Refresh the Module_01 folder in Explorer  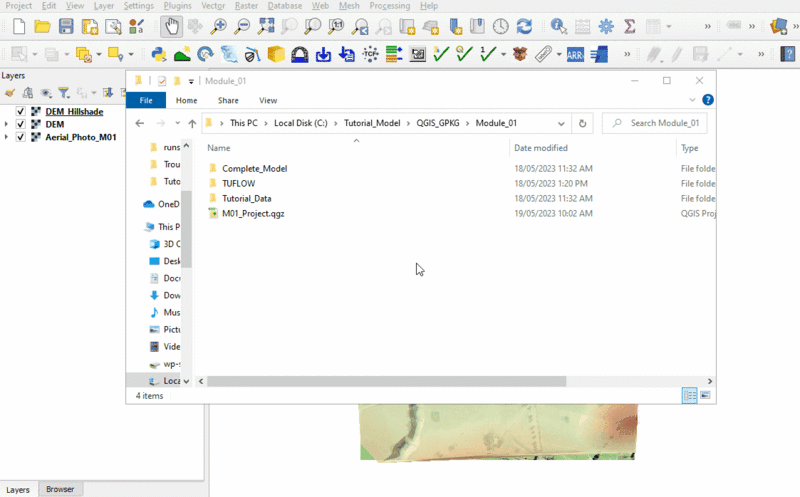584,123
